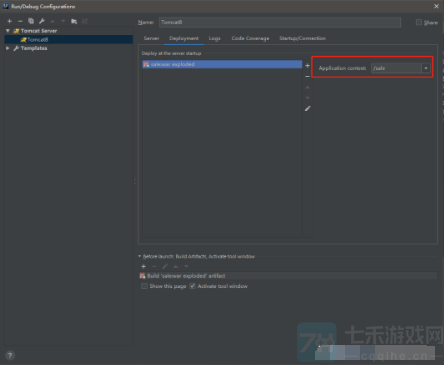The height and width of the screenshot is (365, 444).
Task: Switch to the Logs tab
Action: click(x=214, y=38)
